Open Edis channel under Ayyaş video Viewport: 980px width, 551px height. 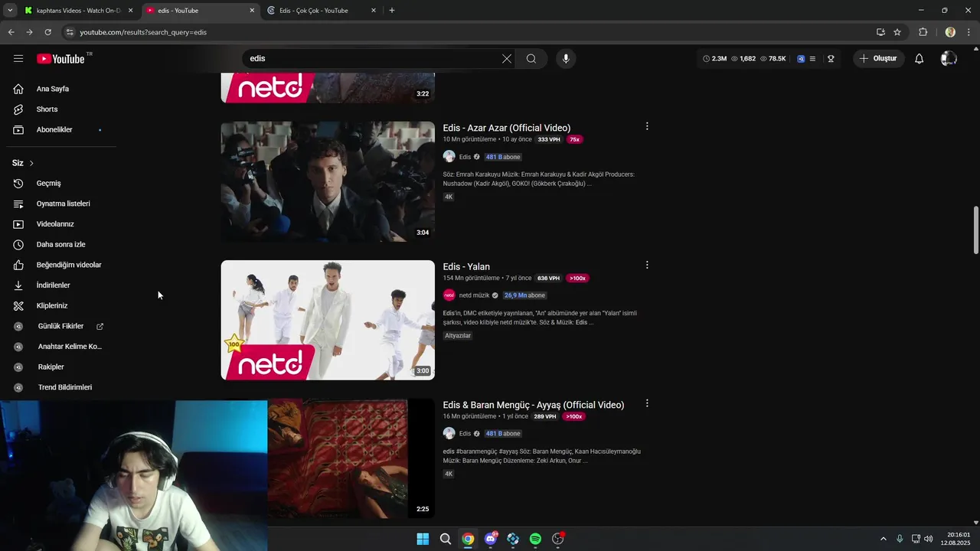point(465,433)
